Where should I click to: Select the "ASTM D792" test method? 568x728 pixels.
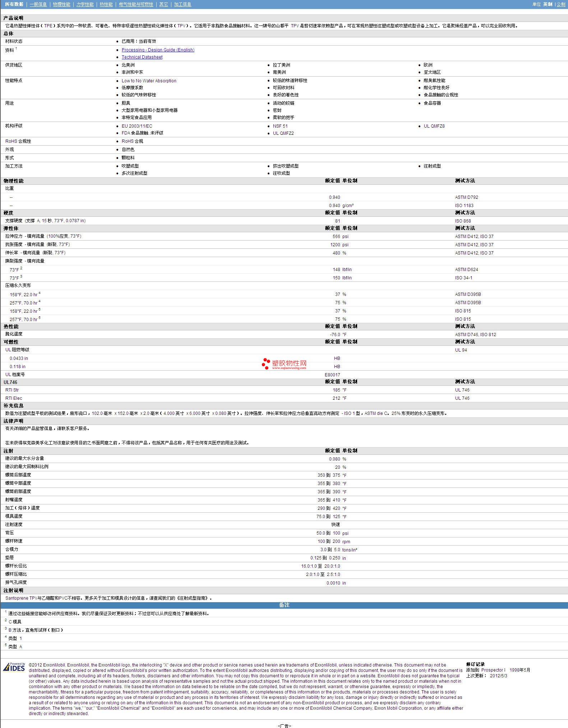click(466, 197)
